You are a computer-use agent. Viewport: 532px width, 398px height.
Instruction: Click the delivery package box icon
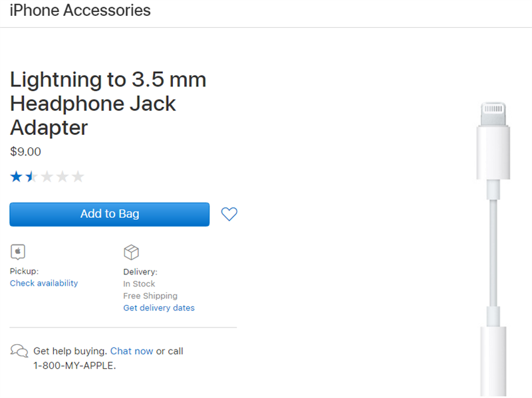[x=132, y=252]
